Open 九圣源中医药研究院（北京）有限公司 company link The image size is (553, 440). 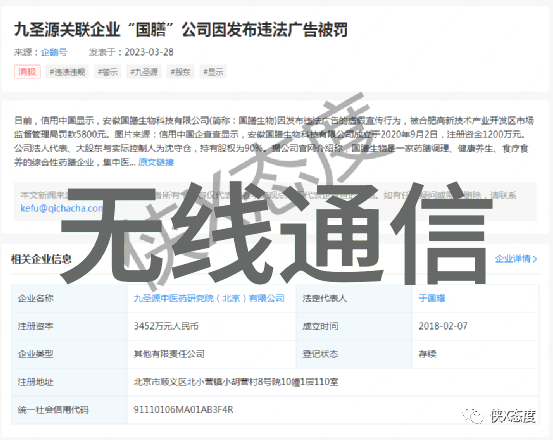point(209,298)
